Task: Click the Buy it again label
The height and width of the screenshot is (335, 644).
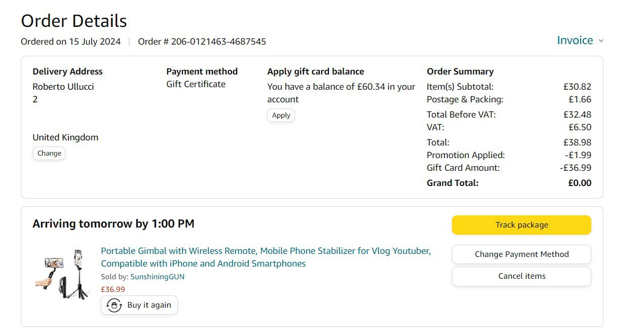Action: pyautogui.click(x=149, y=305)
